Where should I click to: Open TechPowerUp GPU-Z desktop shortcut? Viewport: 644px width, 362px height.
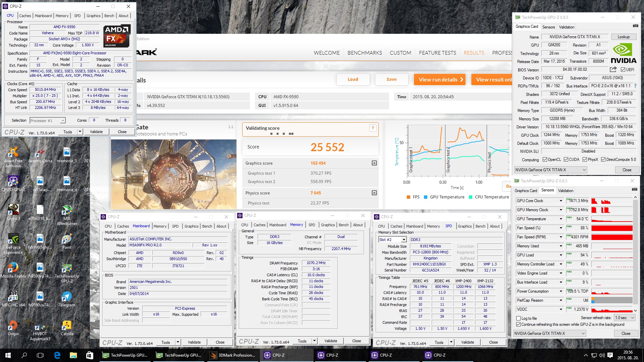[x=67, y=273]
